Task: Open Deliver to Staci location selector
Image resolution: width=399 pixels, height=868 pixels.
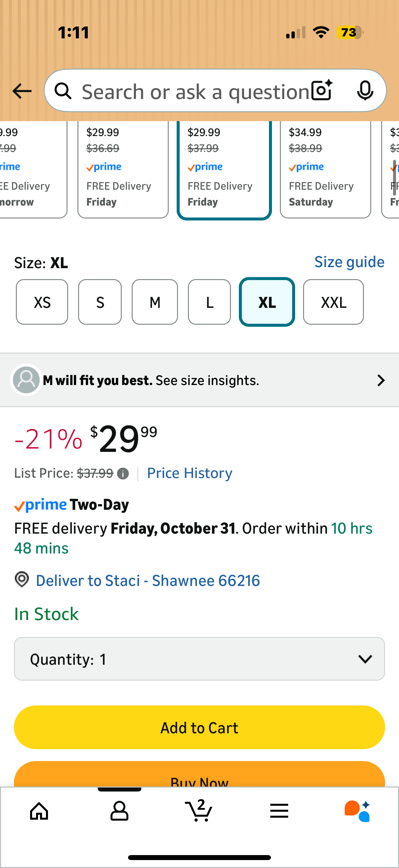Action: [x=148, y=580]
